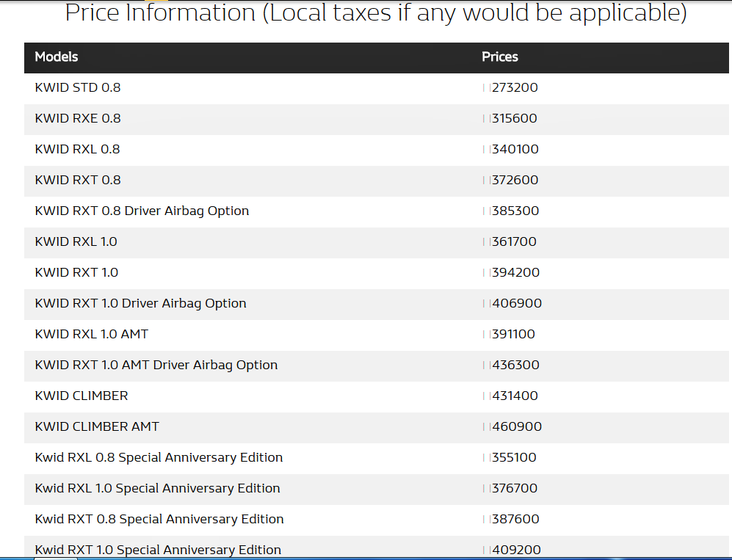Click the price value 315600
Viewport: 732px width, 560px height.
[515, 118]
